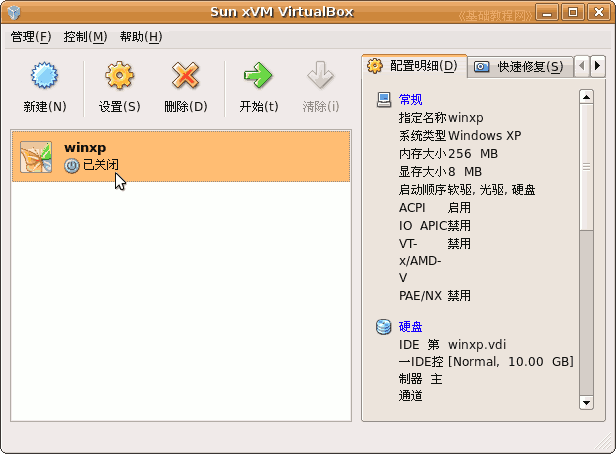Click the ACPI 启用 row
616x454 pixels.
(434, 208)
